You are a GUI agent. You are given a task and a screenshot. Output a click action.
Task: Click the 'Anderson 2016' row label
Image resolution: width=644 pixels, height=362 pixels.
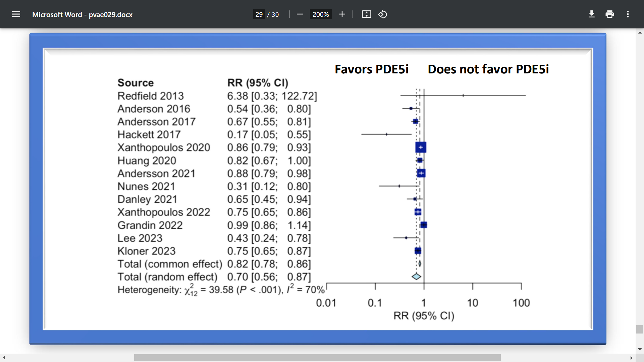pyautogui.click(x=154, y=109)
